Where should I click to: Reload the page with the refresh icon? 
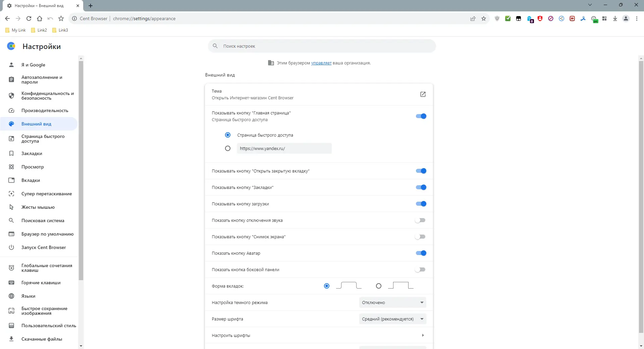pyautogui.click(x=29, y=19)
